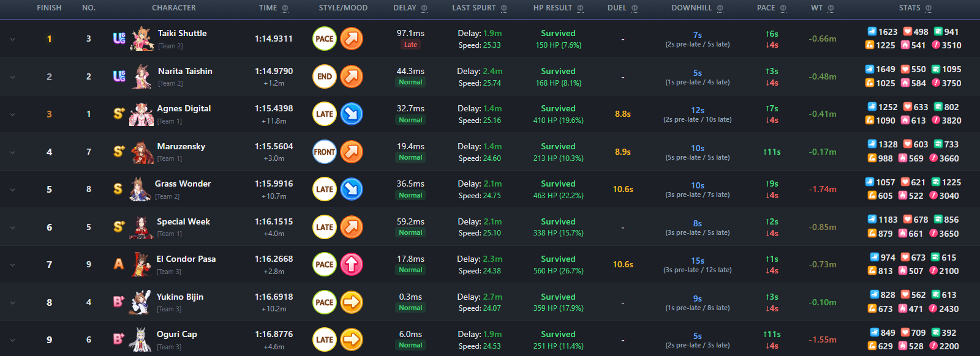Image resolution: width=980 pixels, height=356 pixels.
Task: Expand Yukino Bijin row chevron
Action: (12, 303)
